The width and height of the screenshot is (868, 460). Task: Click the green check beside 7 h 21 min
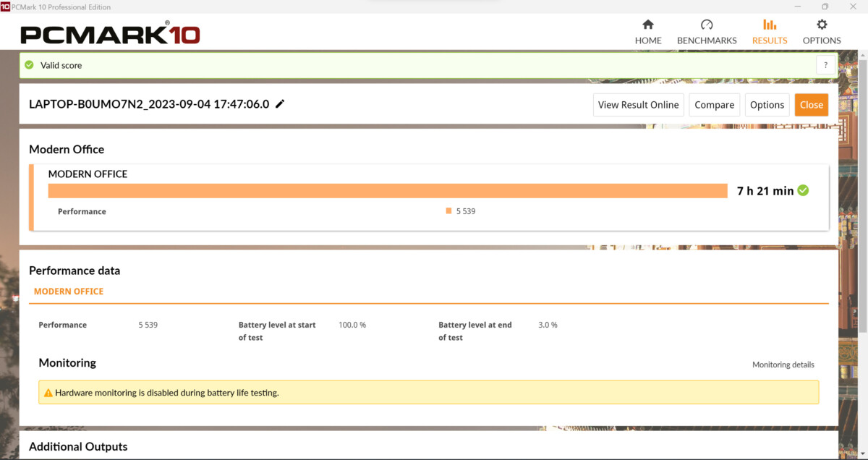tap(803, 191)
